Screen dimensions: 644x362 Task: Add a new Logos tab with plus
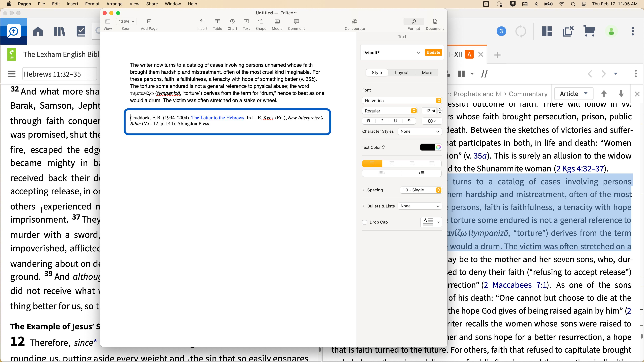pyautogui.click(x=497, y=55)
